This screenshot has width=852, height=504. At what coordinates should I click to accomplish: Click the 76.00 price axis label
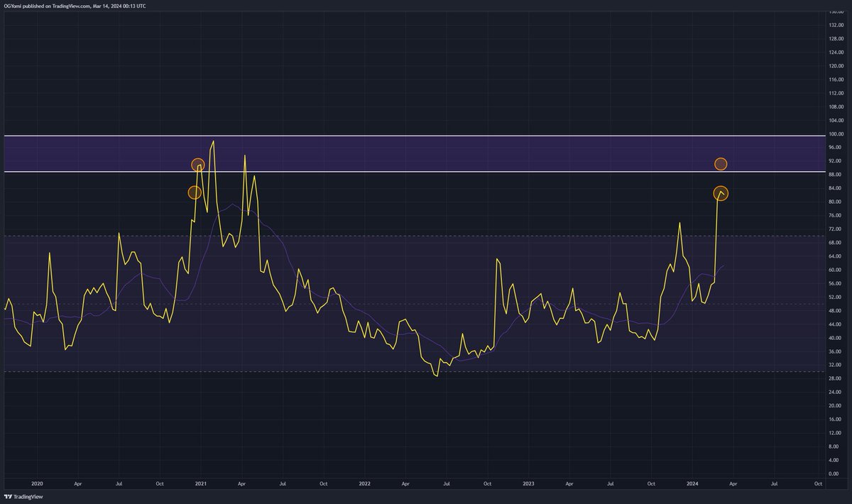tap(836, 215)
